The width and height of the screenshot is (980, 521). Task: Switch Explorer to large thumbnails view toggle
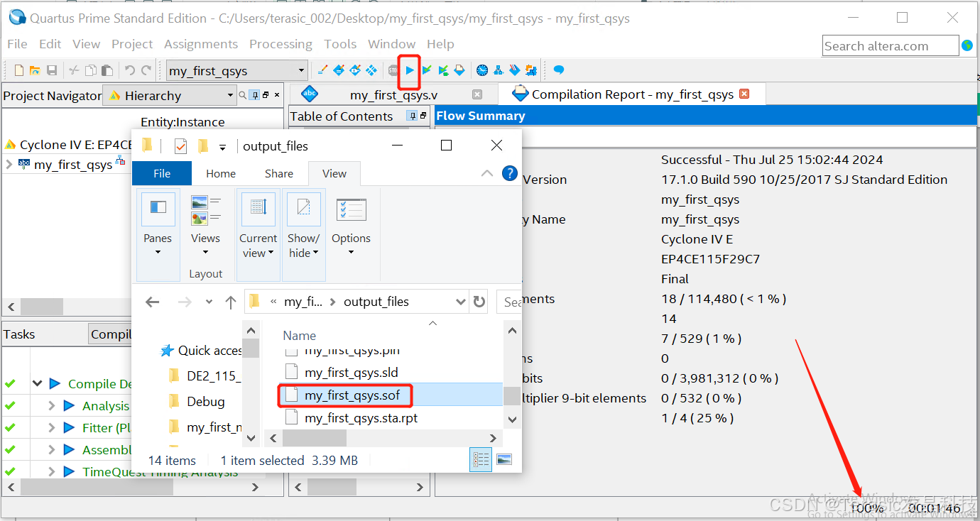(x=503, y=460)
